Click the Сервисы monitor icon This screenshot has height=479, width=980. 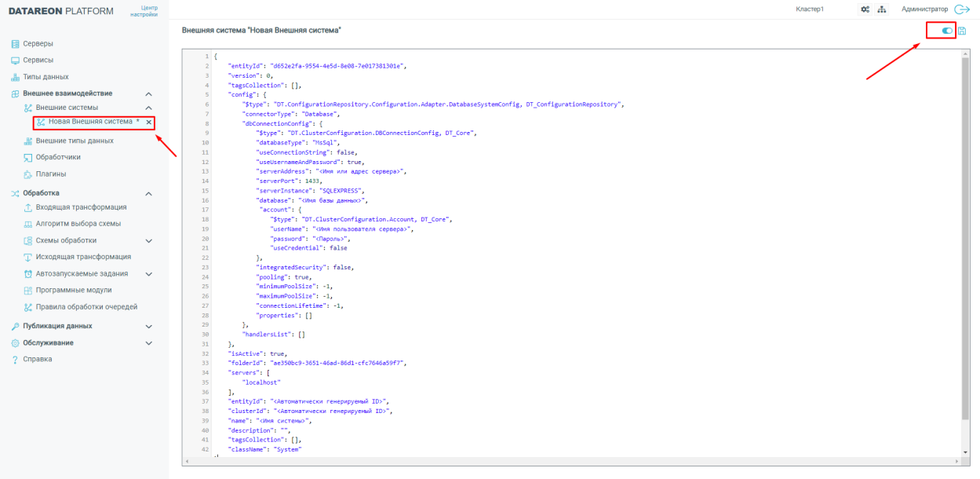[x=15, y=60]
